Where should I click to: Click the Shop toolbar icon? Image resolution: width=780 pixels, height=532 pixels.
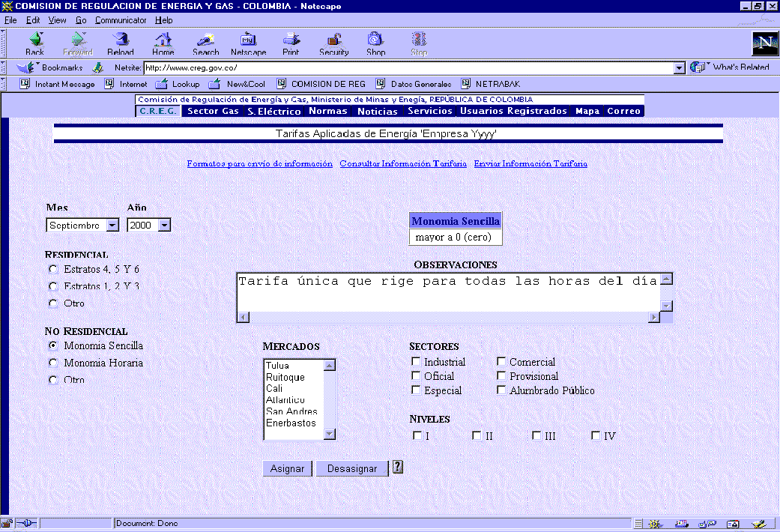coord(375,42)
